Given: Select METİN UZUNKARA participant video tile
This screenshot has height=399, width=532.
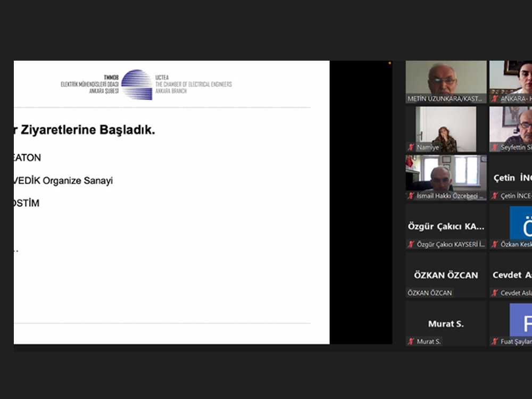Looking at the screenshot, I should 446,82.
